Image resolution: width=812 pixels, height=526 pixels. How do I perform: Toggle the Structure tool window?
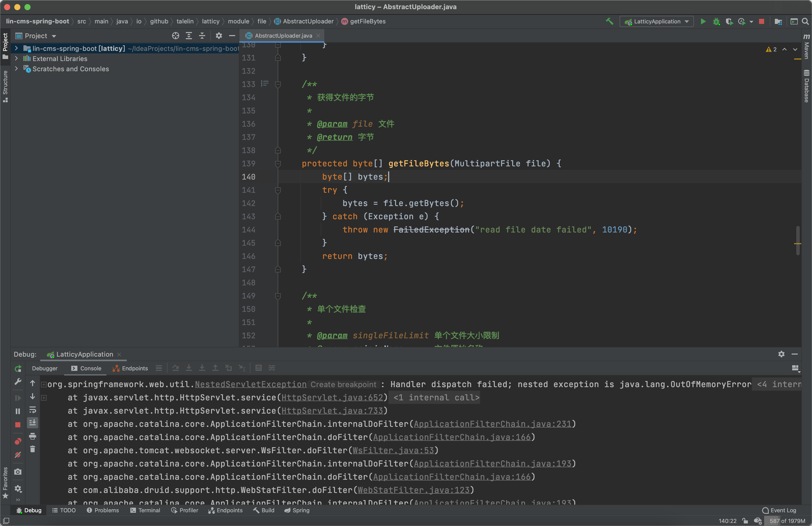tap(5, 86)
